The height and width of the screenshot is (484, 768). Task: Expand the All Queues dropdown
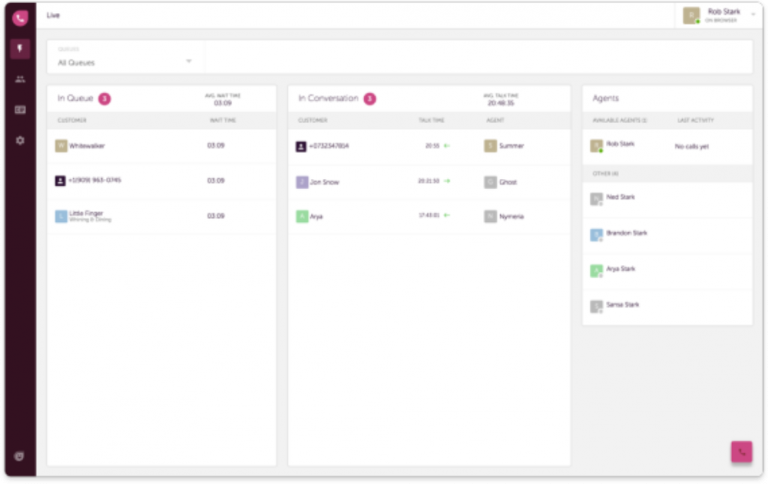click(x=125, y=61)
